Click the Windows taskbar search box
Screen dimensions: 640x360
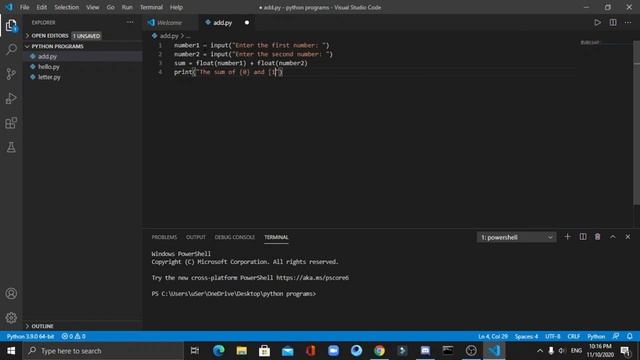click(x=103, y=351)
